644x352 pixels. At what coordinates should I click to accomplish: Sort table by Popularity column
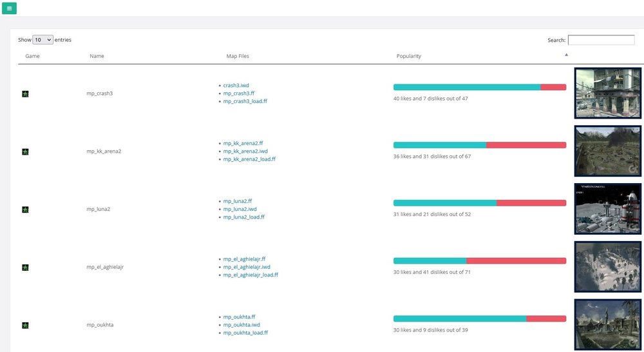[x=408, y=56]
